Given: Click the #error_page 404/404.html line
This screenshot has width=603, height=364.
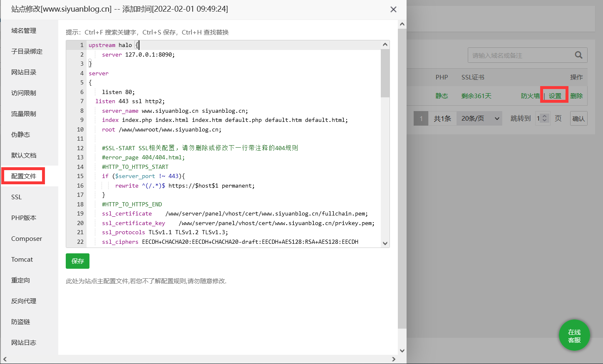Looking at the screenshot, I should click(x=143, y=157).
